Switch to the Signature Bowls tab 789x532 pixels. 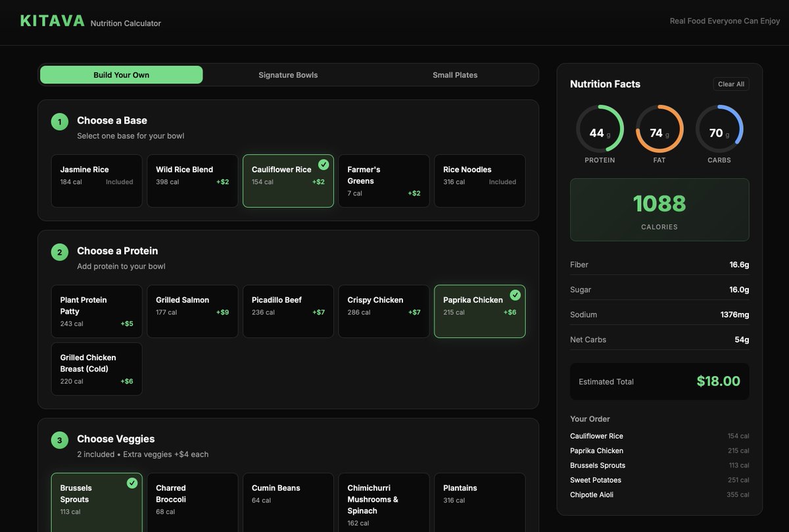click(x=288, y=74)
